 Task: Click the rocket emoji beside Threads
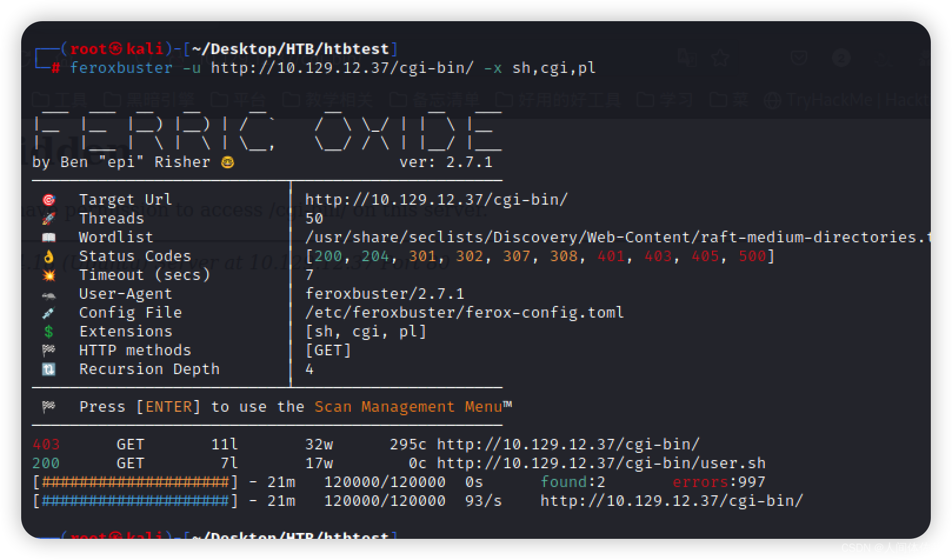[49, 219]
